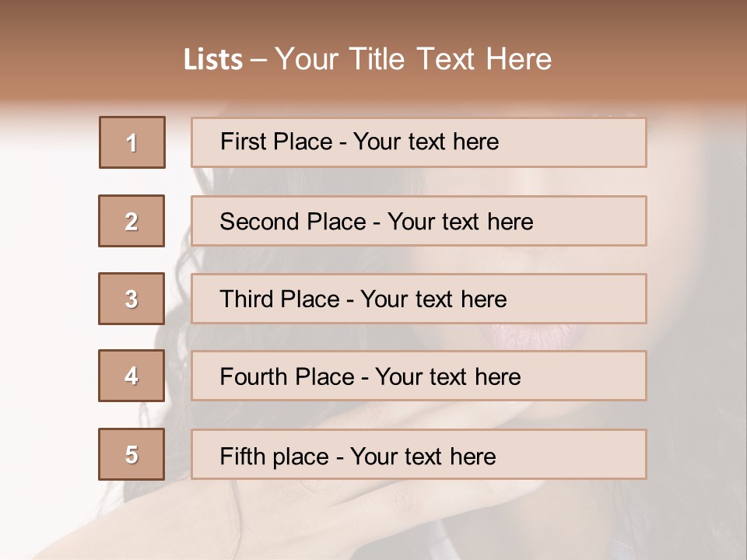Select the number 4 box
The height and width of the screenshot is (560, 747).
132,376
